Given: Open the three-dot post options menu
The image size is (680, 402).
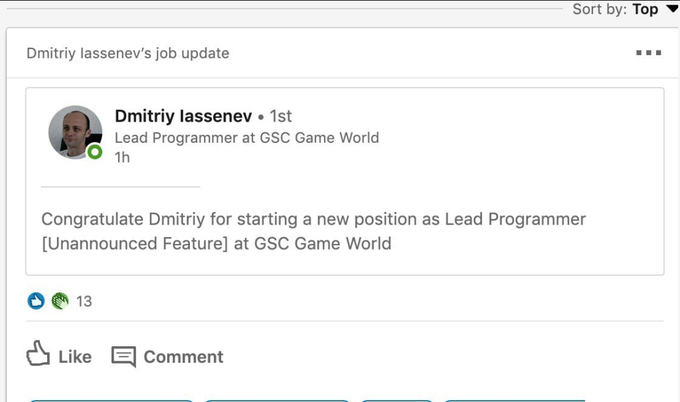Looking at the screenshot, I should [x=648, y=53].
